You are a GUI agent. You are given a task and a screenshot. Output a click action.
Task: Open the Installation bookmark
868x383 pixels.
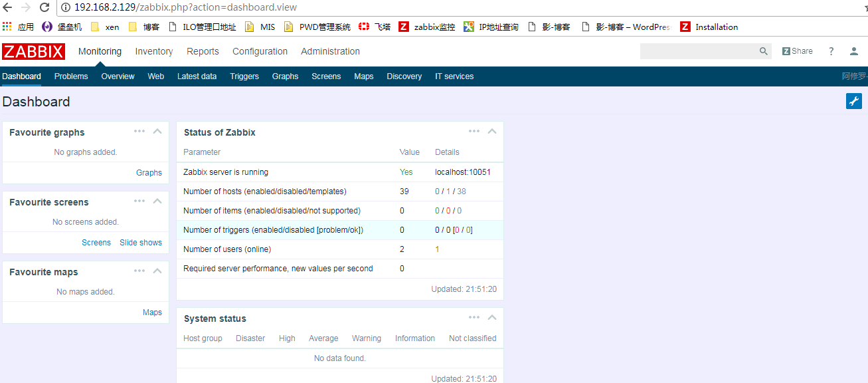click(x=709, y=27)
